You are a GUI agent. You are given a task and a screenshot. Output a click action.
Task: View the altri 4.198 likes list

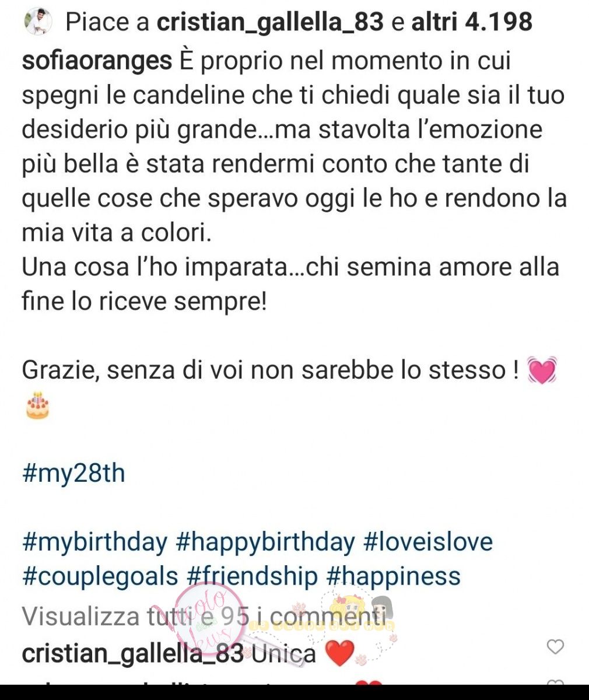pos(472,22)
